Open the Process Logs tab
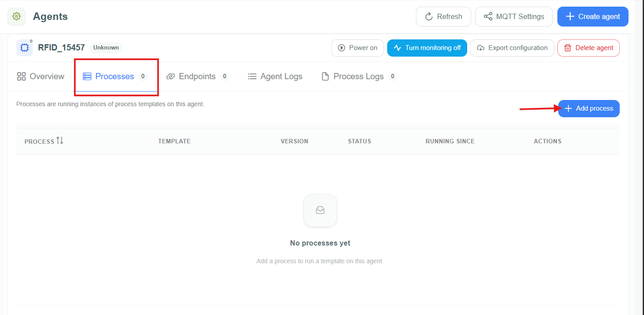Viewport: 644px width, 315px height. (359, 77)
